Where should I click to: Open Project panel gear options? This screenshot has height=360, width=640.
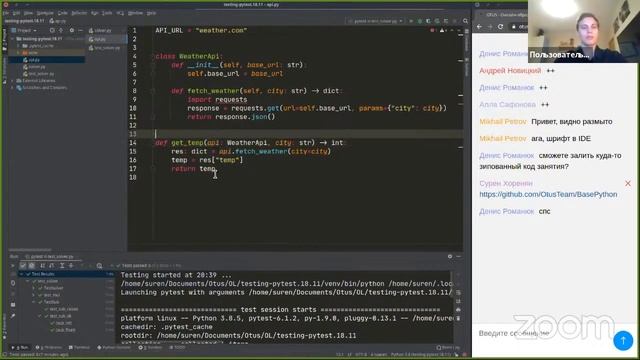pyautogui.click(x=72, y=31)
